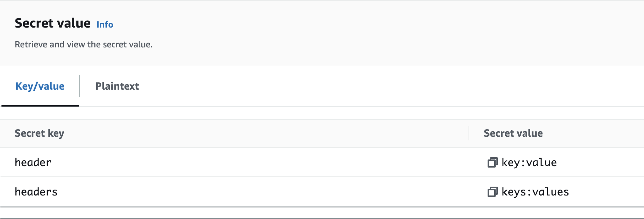Select the Key/value tab
The image size is (644, 219).
point(40,86)
